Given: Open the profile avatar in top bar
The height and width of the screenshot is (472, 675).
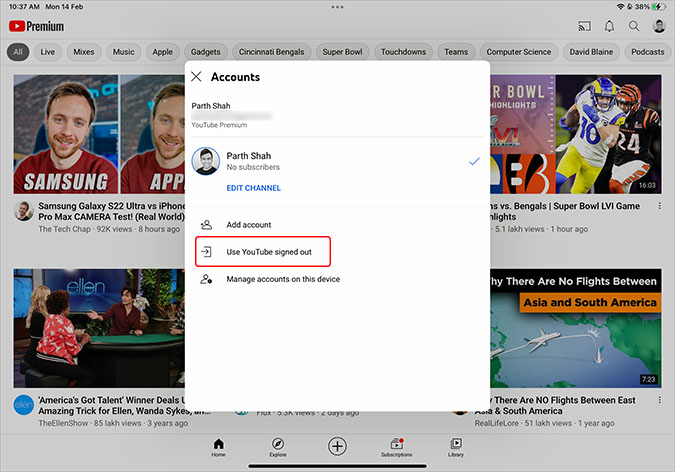Looking at the screenshot, I should coord(659,26).
